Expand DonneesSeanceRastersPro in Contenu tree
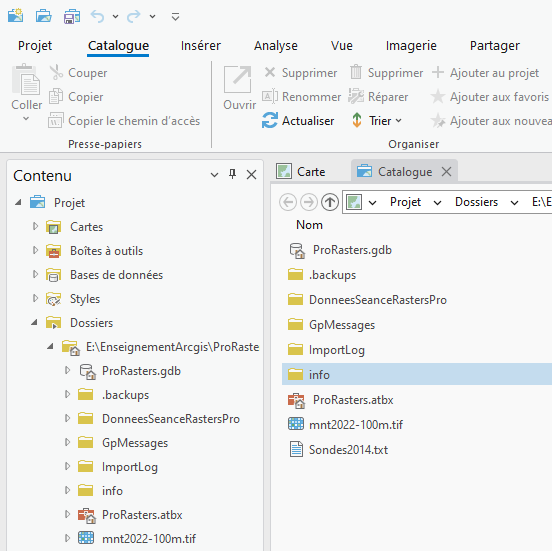 (67, 418)
